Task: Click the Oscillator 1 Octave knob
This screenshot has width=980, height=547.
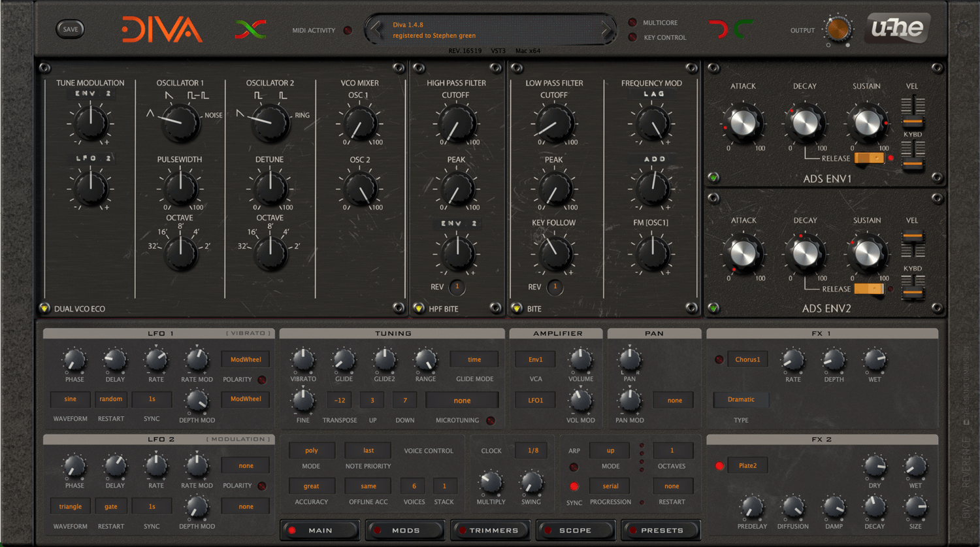Action: tap(180, 254)
